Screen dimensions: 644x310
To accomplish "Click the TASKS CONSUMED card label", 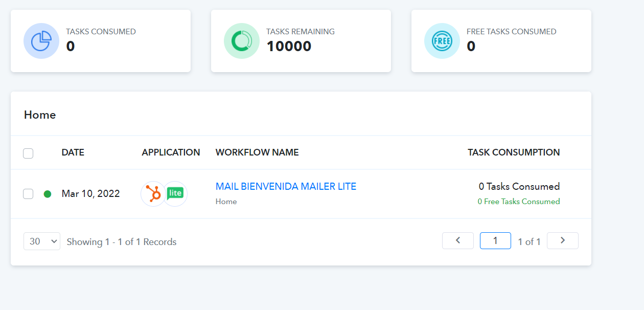I will pos(101,31).
